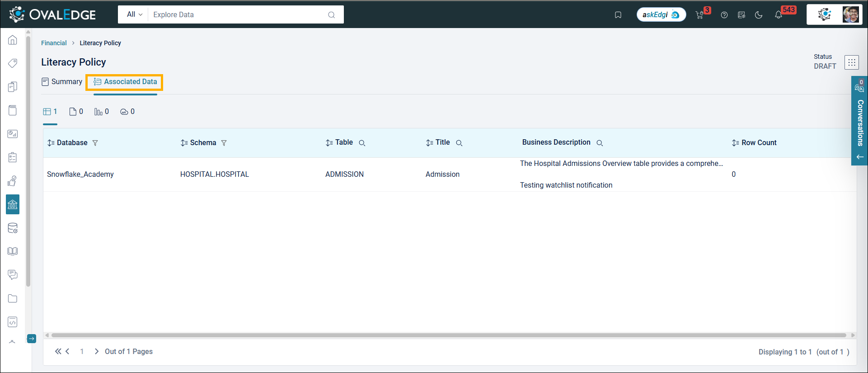Expand the Conversations side panel
Screen dimensions: 868x373
pyautogui.click(x=860, y=157)
